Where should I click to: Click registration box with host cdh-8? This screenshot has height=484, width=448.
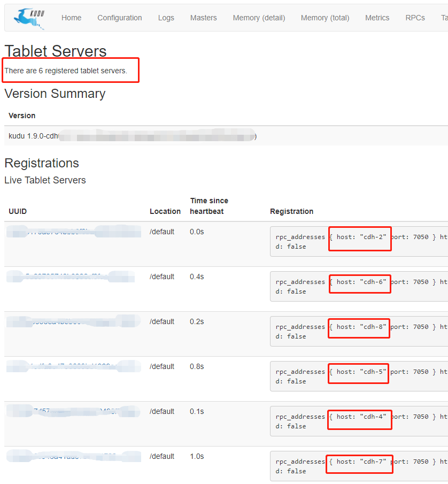point(359,332)
